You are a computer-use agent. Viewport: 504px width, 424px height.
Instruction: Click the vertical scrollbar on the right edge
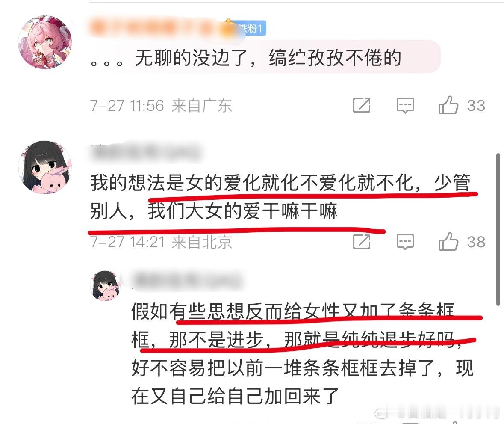[x=498, y=229]
